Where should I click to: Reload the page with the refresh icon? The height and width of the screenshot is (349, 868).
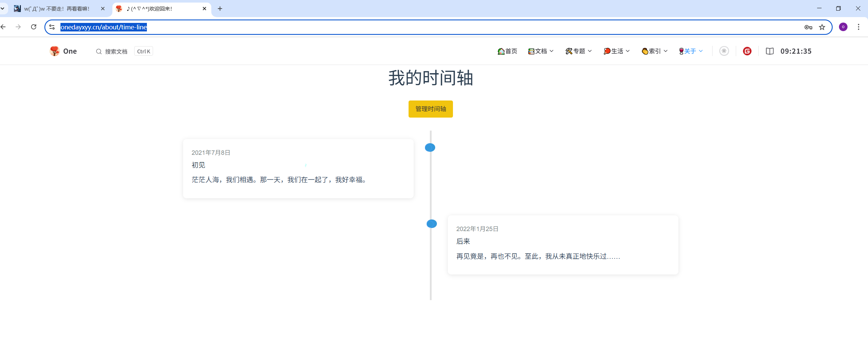tap(33, 27)
